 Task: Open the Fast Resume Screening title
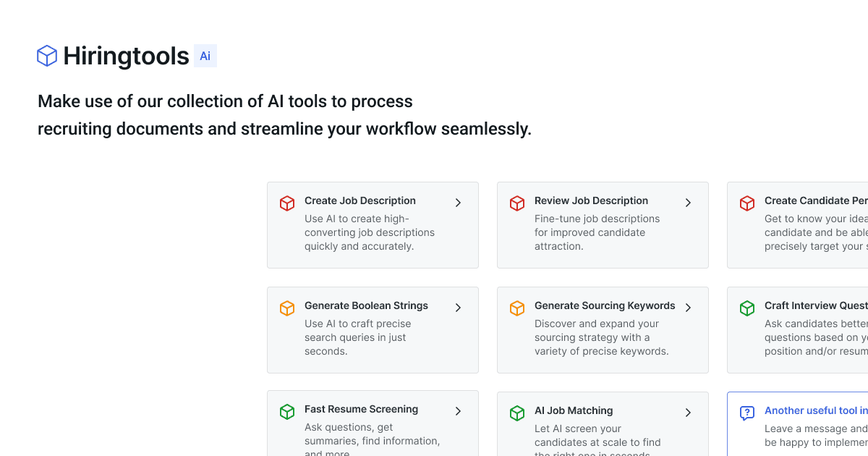click(x=361, y=409)
